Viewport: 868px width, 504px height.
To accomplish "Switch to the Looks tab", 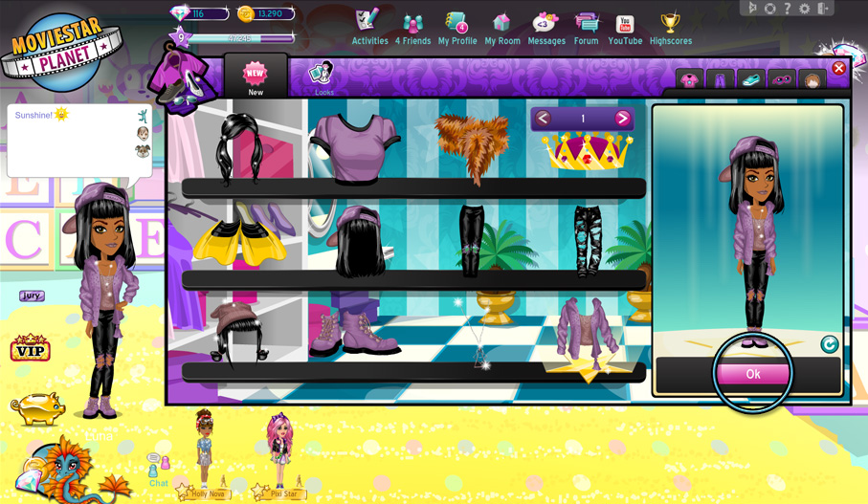I will pyautogui.click(x=323, y=77).
